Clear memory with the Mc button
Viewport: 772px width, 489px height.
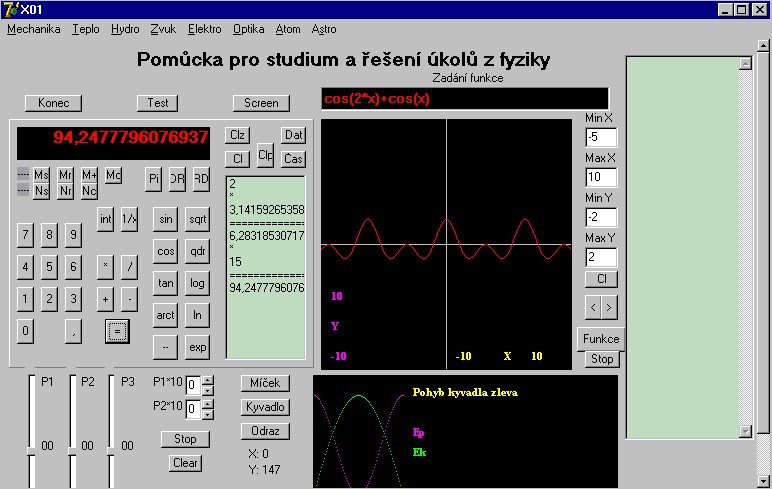pyautogui.click(x=113, y=175)
